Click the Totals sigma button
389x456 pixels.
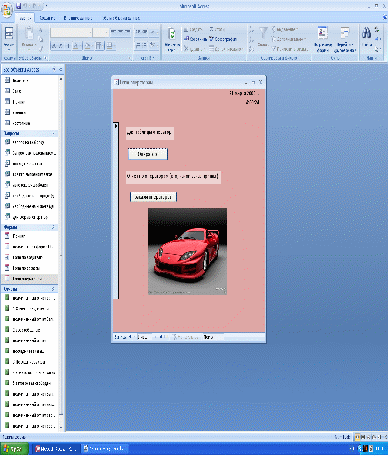click(x=217, y=30)
